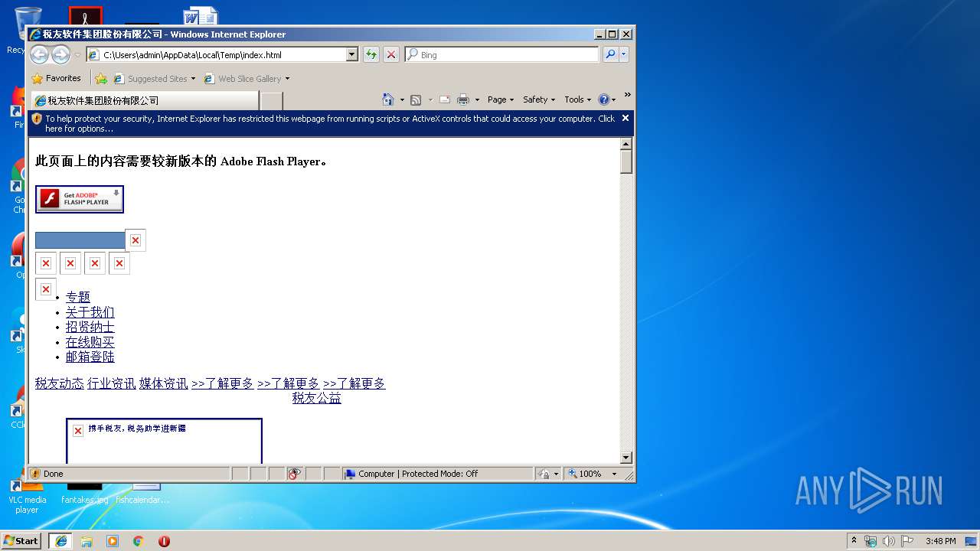Screen dimensions: 980x551
Task: Open the Help question mark icon
Action: point(603,99)
